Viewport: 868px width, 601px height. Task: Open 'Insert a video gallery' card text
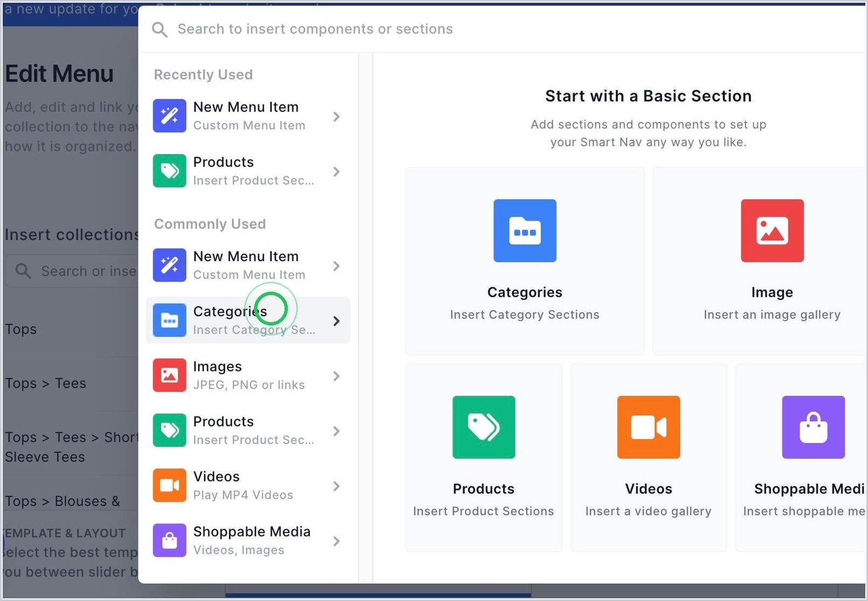pos(649,511)
